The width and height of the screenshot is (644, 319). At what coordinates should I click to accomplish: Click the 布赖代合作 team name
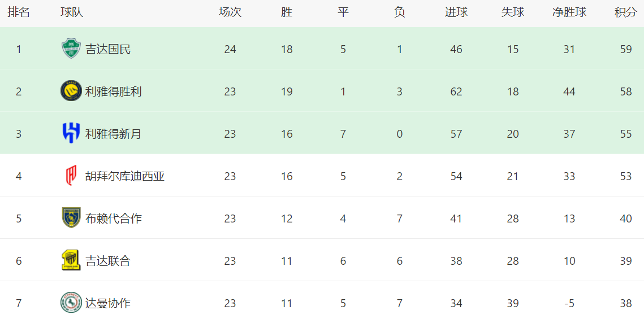113,219
